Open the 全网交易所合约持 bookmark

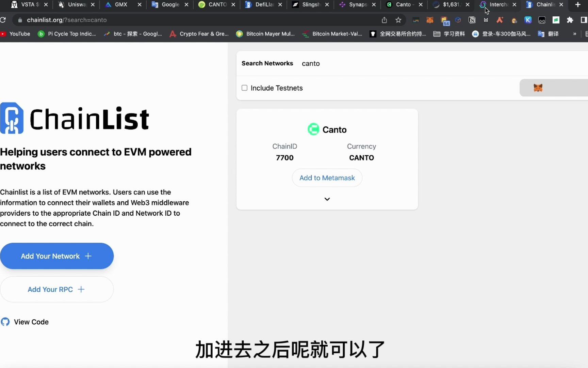(398, 34)
